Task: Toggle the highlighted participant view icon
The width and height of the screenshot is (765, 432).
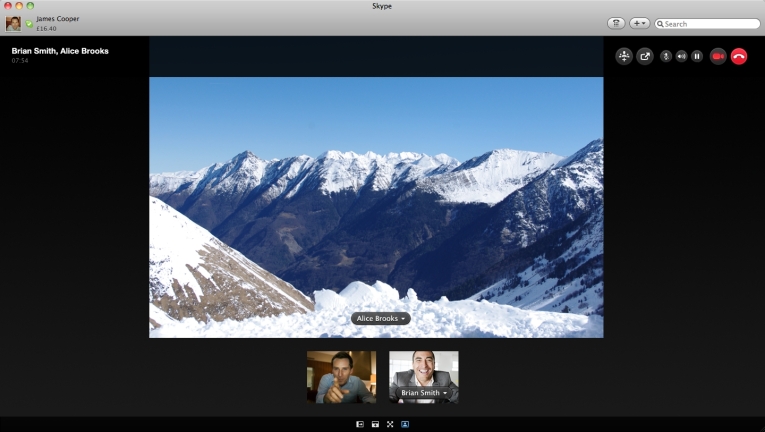Action: tap(405, 424)
